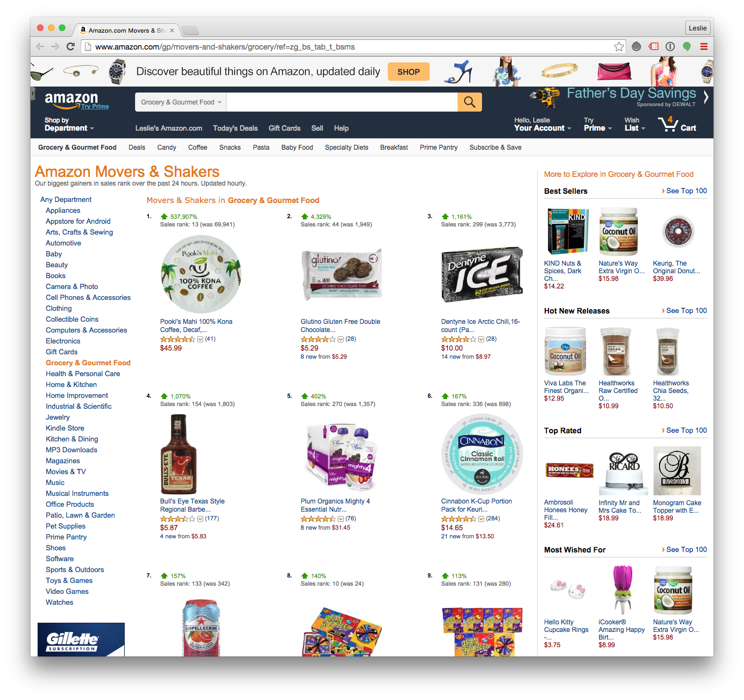This screenshot has height=700, width=744.
Task: Click the Amazon logo
Action: [71, 100]
